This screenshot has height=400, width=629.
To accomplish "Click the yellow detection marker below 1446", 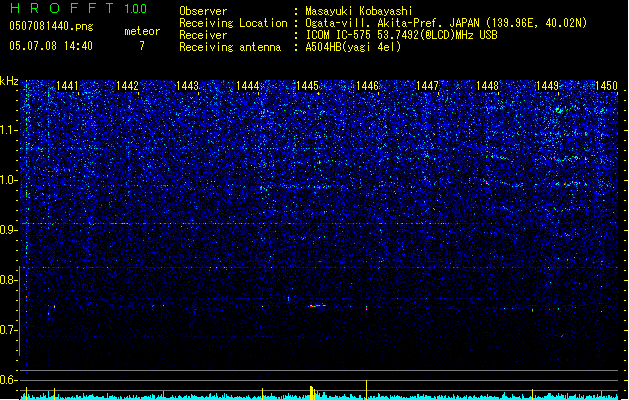I will pyautogui.click(x=366, y=390).
